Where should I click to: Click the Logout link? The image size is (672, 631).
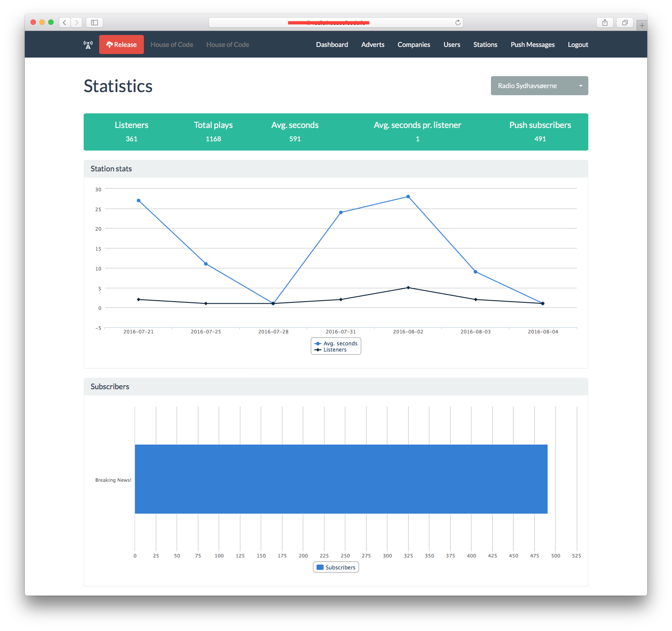pos(578,45)
